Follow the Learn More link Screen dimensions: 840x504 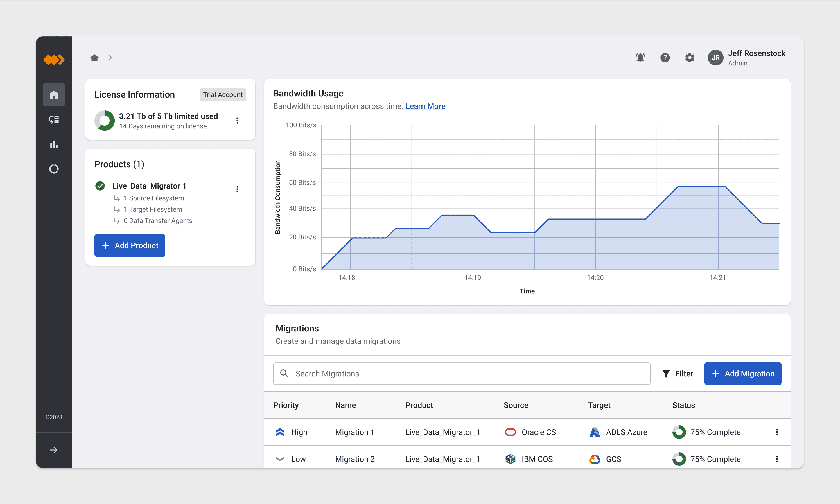[425, 106]
